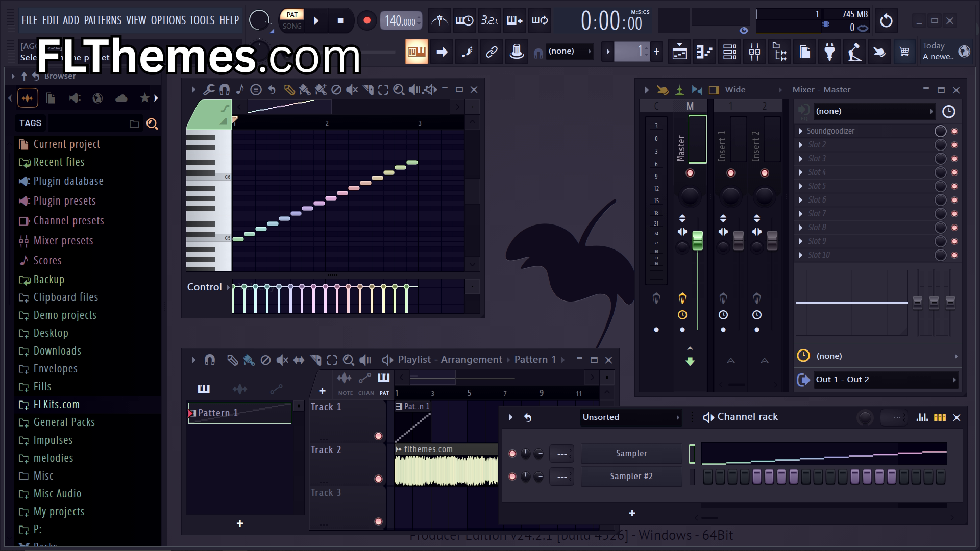Viewport: 980px width, 551px height.
Task: Click the Master track volume fader
Action: (x=698, y=241)
